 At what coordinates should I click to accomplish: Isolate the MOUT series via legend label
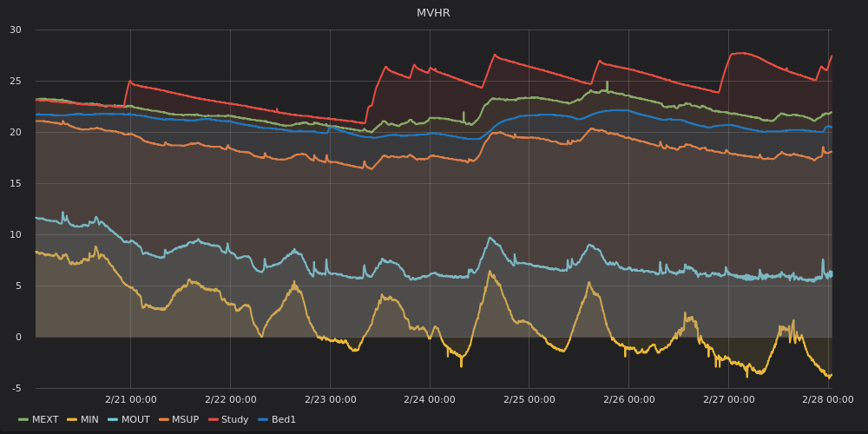(x=135, y=420)
